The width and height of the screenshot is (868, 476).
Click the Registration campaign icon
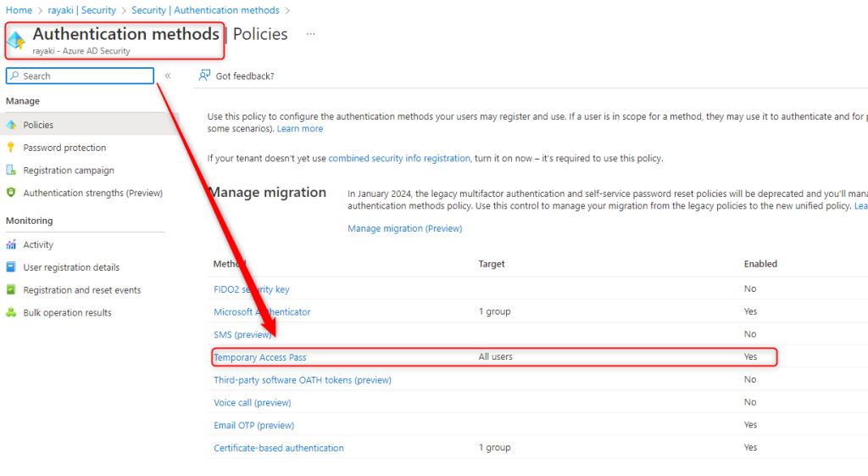pos(11,171)
